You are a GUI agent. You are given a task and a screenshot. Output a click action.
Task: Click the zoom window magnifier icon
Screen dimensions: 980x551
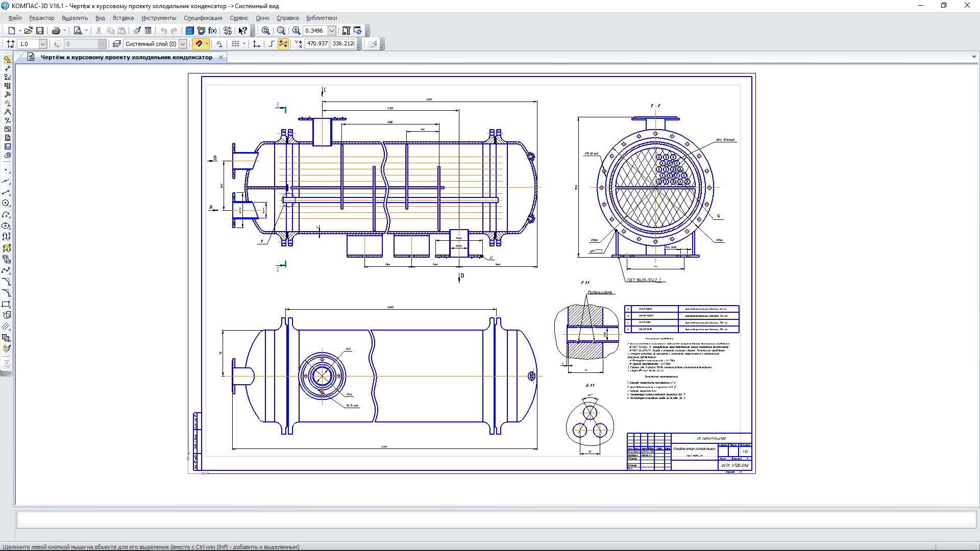pos(281,31)
